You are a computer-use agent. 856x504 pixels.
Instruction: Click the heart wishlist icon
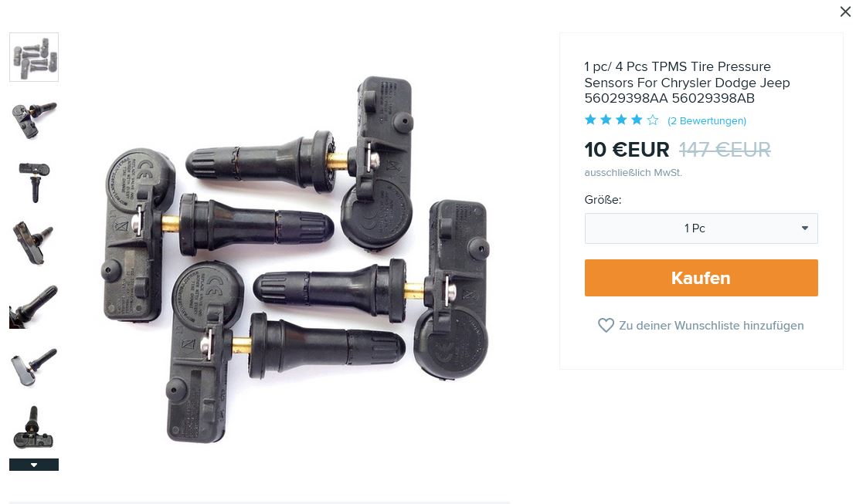[x=606, y=326]
